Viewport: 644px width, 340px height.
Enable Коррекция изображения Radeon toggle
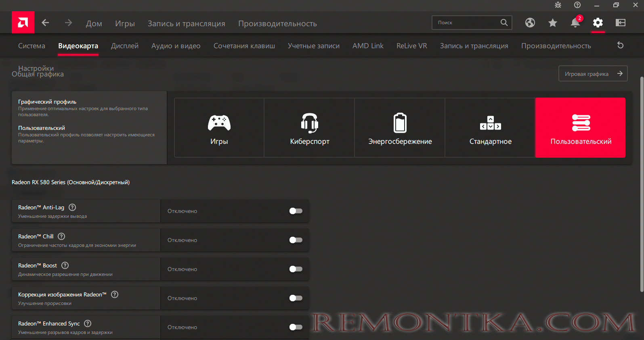[x=296, y=298]
